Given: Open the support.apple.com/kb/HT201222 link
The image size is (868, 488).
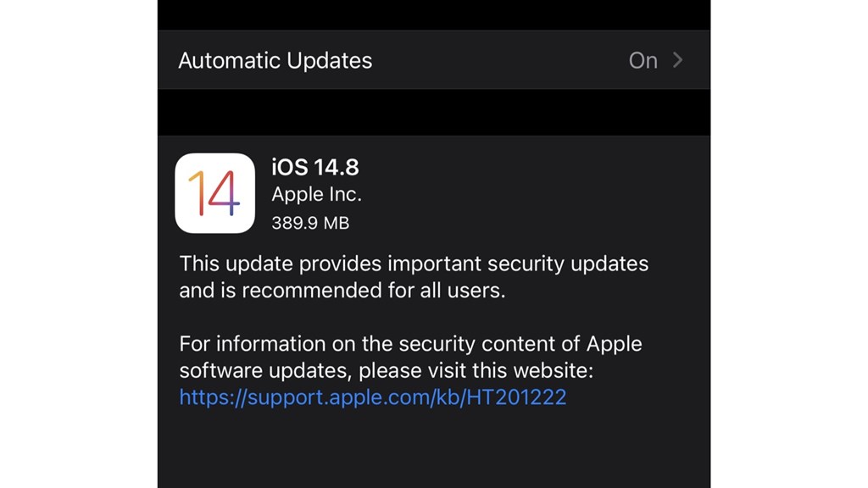Looking at the screenshot, I should 372,396.
